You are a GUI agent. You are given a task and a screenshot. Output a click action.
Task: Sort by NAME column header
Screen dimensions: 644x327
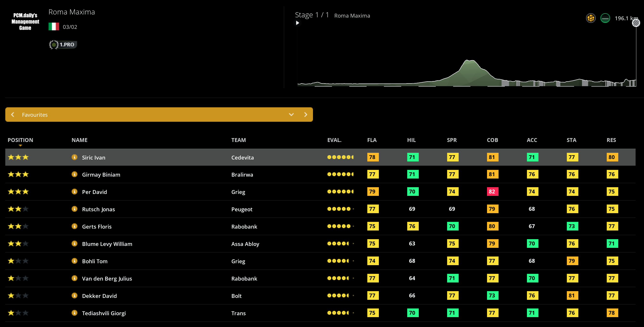click(x=80, y=140)
